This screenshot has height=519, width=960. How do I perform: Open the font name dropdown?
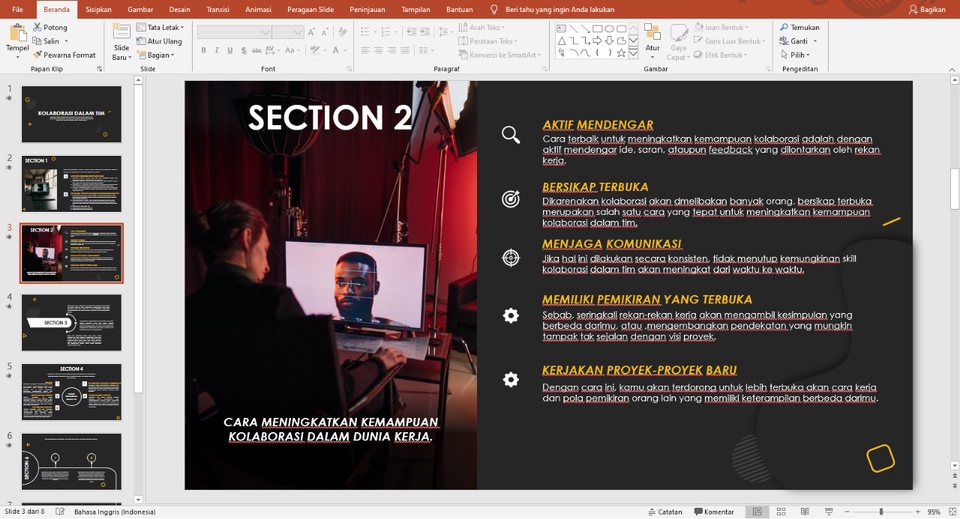tap(265, 32)
